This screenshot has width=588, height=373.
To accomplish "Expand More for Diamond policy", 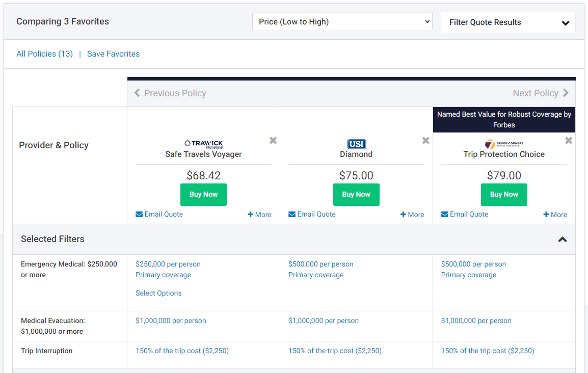I will click(412, 215).
